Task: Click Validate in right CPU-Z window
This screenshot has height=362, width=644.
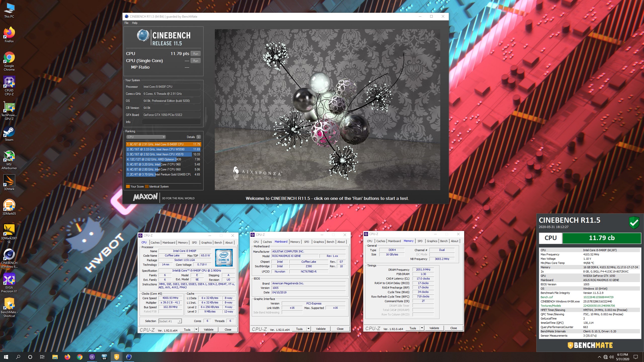Action: (434, 328)
